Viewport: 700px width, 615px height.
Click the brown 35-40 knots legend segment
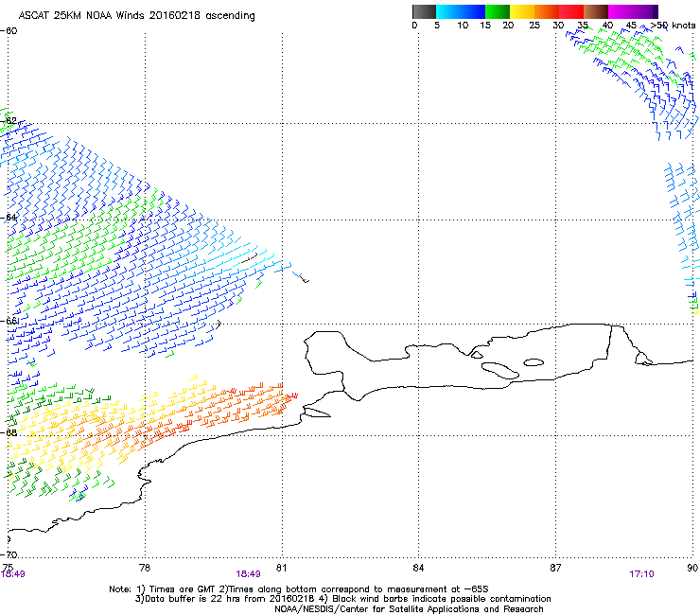pos(596,11)
